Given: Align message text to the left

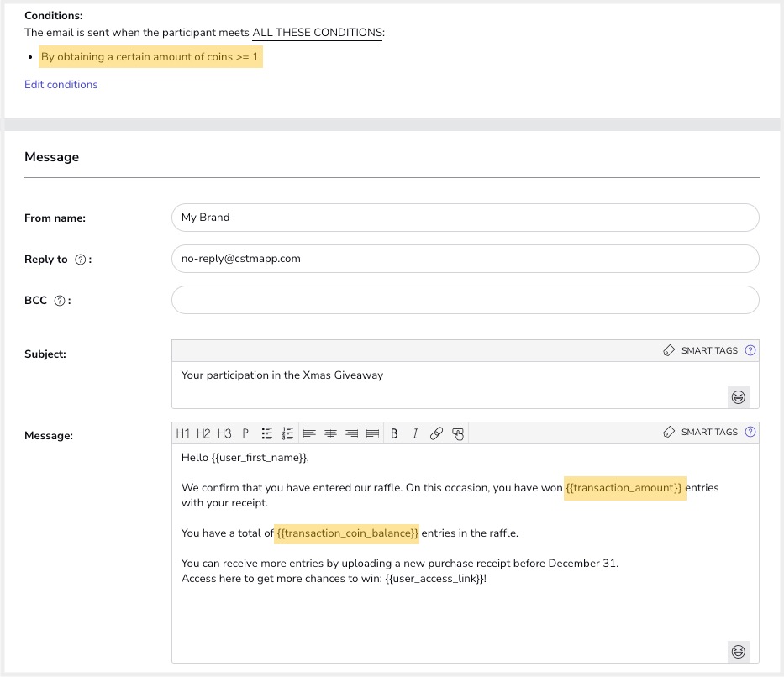Looking at the screenshot, I should pos(309,433).
